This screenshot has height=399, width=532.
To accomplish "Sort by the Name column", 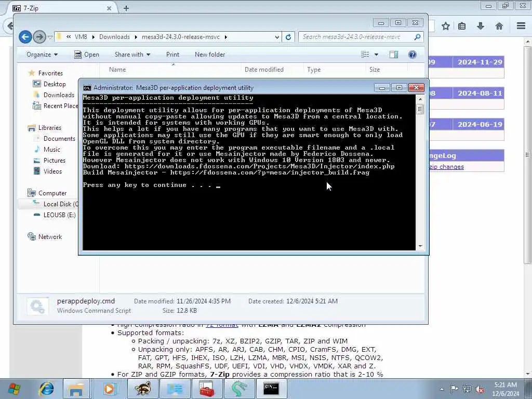I will [117, 70].
